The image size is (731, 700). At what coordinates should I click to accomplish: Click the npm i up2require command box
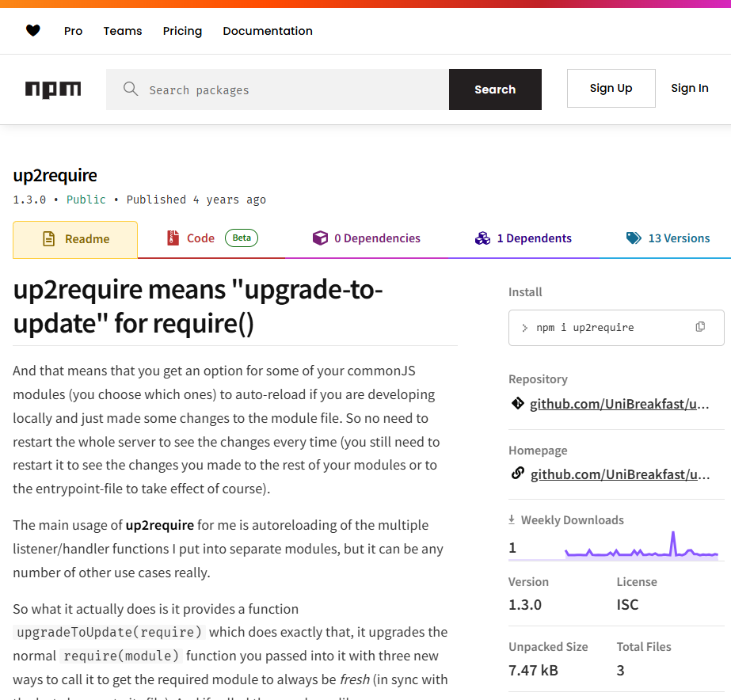(616, 328)
